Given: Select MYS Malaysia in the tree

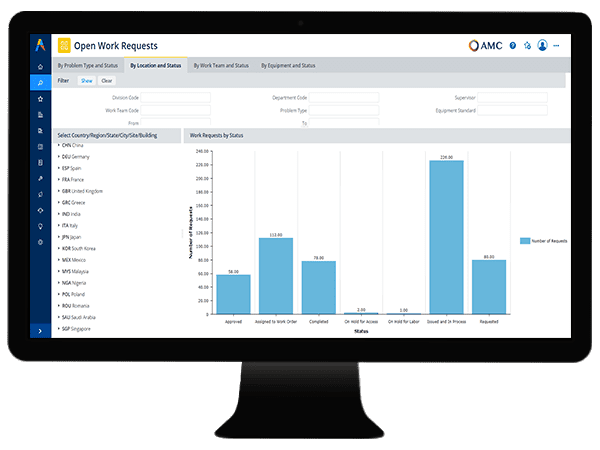Looking at the screenshot, I should (x=75, y=271).
